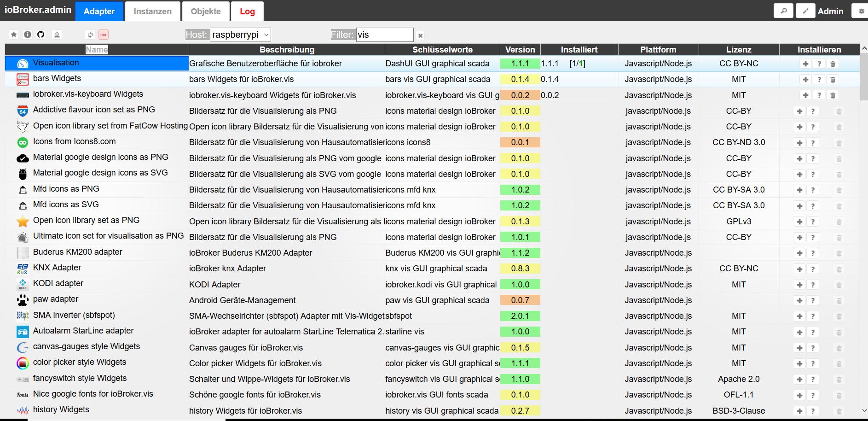Click the person icon in the adapter toolbar
This screenshot has height=421, width=868.
[57, 35]
